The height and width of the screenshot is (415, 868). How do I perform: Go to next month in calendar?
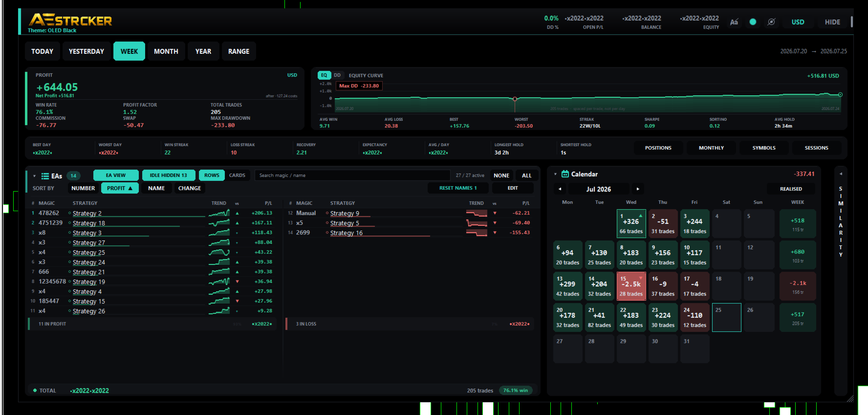click(637, 189)
